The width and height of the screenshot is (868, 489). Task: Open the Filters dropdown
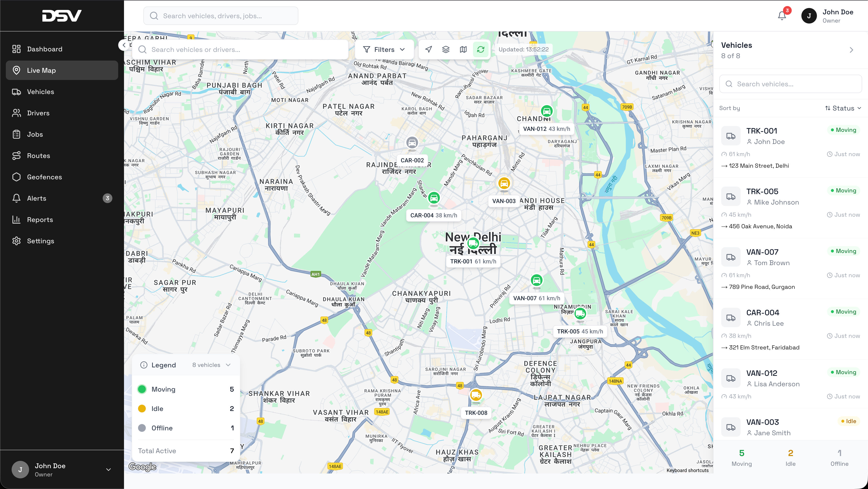[384, 49]
